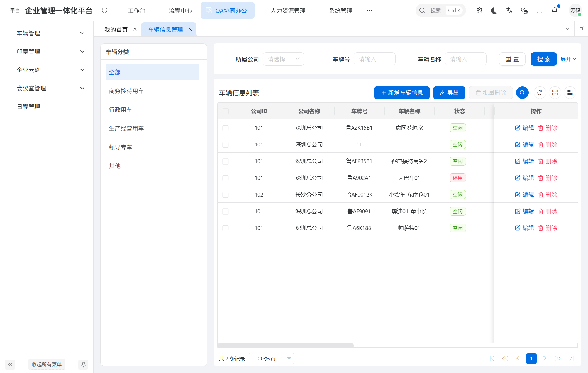Toggle dark mode with the moon icon
This screenshot has width=588, height=373.
(494, 10)
